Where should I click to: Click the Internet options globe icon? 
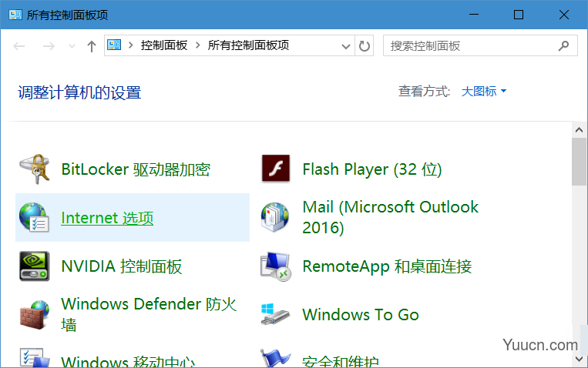pyautogui.click(x=34, y=217)
